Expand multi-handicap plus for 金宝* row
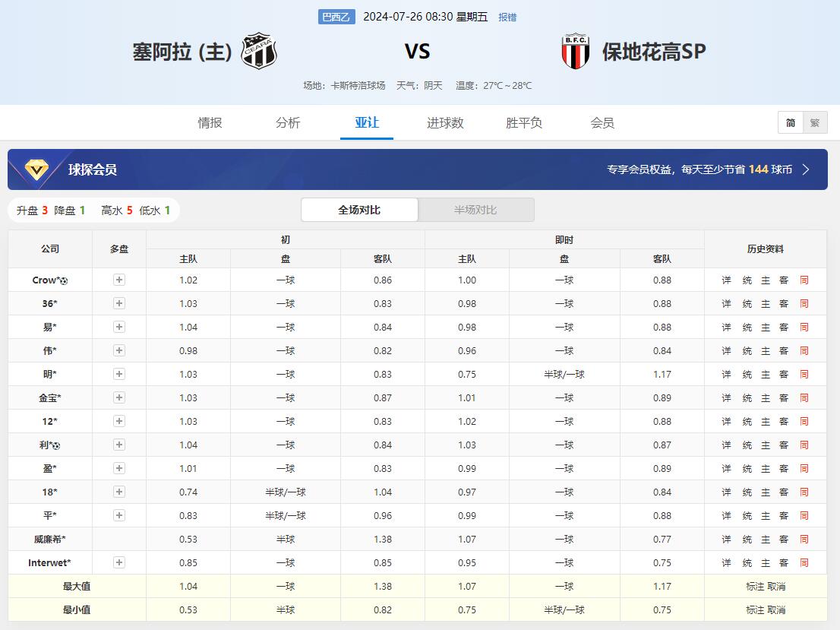840x630 pixels. (119, 397)
